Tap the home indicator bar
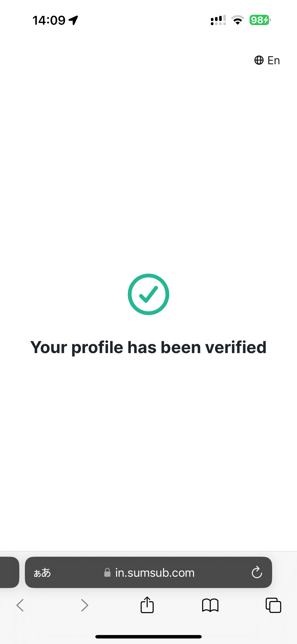Screen dimensions: 297x644 tap(148, 636)
